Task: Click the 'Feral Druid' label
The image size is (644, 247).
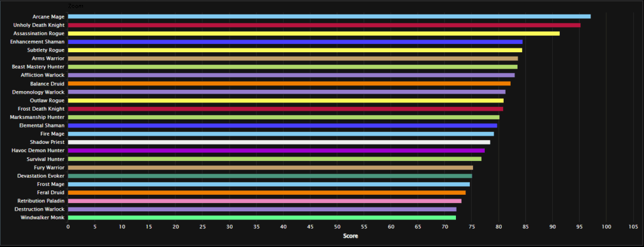Action: pyautogui.click(x=50, y=192)
